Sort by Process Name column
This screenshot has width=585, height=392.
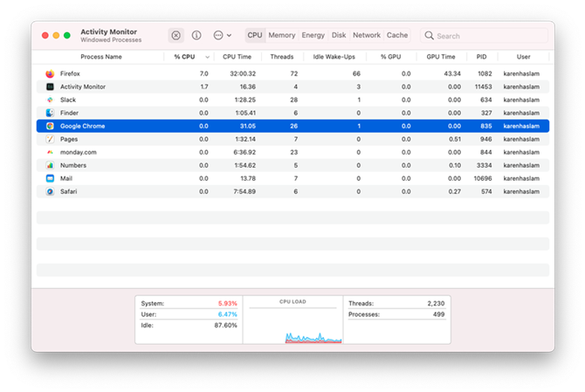[x=101, y=57]
